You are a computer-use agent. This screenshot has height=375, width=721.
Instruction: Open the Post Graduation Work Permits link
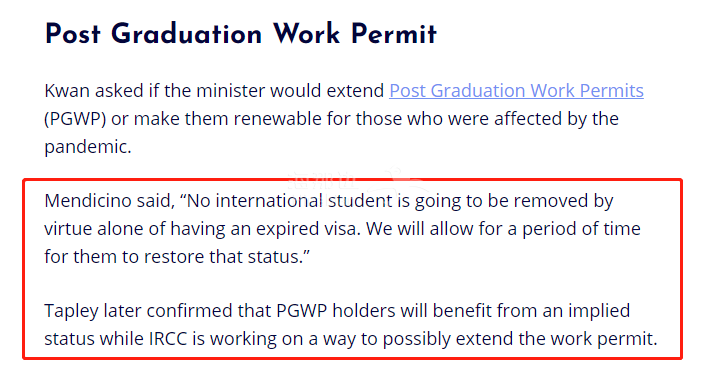point(516,91)
